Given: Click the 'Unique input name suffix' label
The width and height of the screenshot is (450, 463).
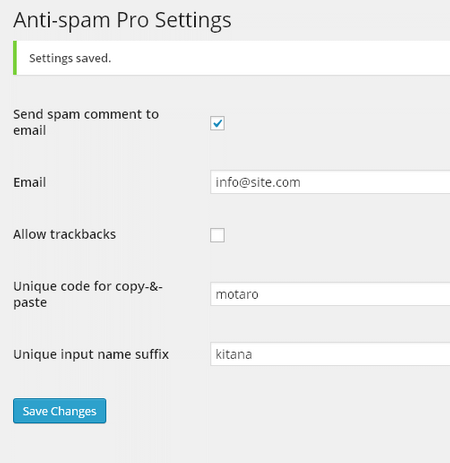Looking at the screenshot, I should pyautogui.click(x=91, y=354).
